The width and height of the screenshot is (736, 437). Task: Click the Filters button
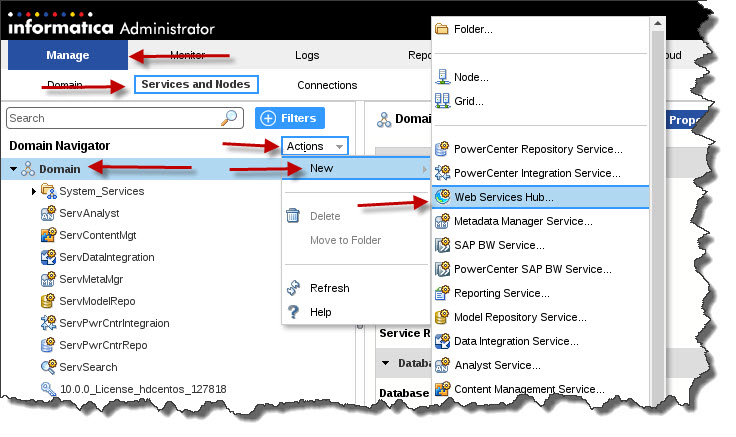click(290, 118)
